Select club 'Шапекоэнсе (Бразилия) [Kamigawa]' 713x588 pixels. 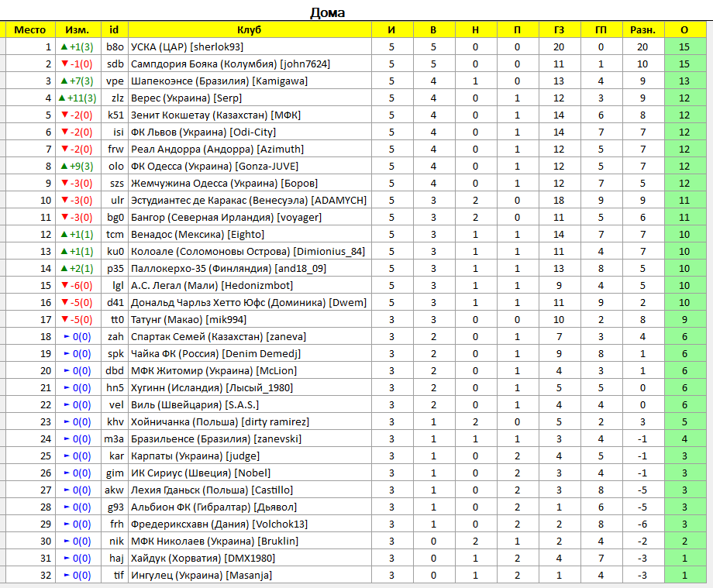219,81
